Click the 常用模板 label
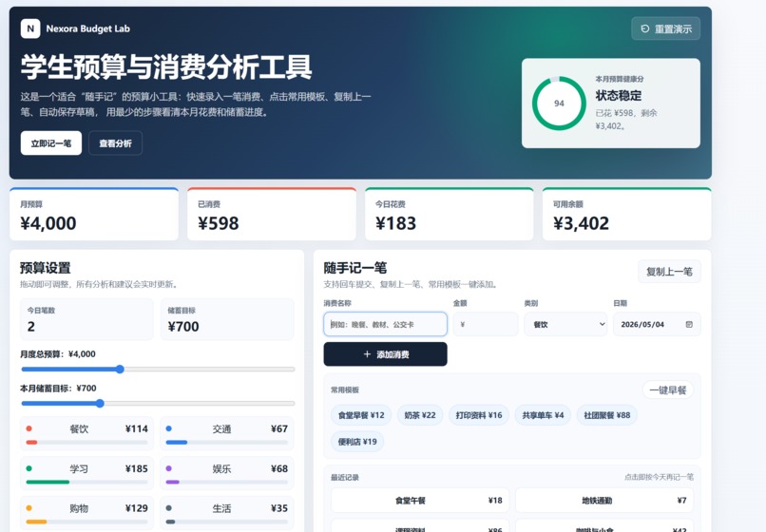This screenshot has height=532, width=766. point(345,389)
